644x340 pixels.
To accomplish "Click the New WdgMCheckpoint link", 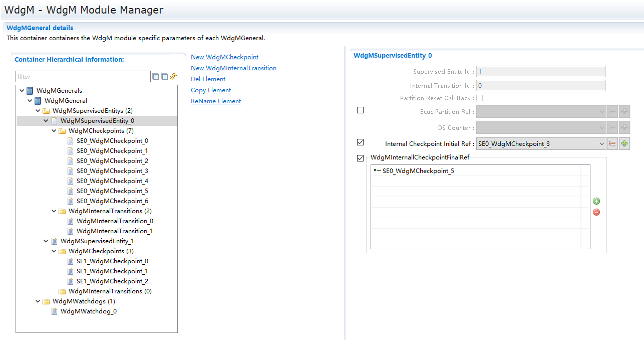I will [224, 57].
